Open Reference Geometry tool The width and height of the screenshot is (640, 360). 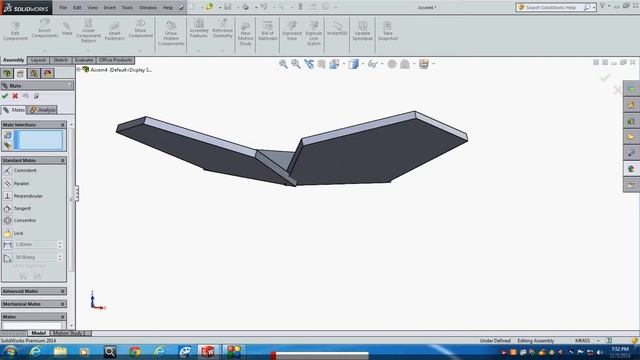pos(222,29)
